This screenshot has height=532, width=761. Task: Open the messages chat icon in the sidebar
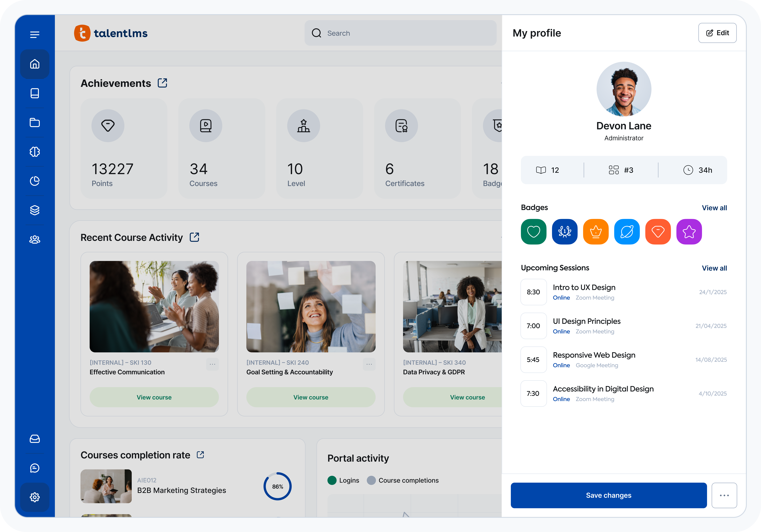pyautogui.click(x=35, y=468)
